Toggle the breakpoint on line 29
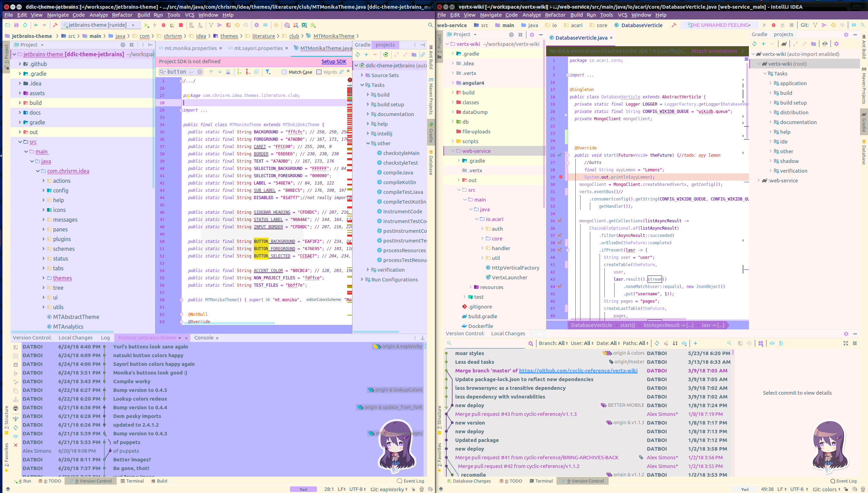 560,177
